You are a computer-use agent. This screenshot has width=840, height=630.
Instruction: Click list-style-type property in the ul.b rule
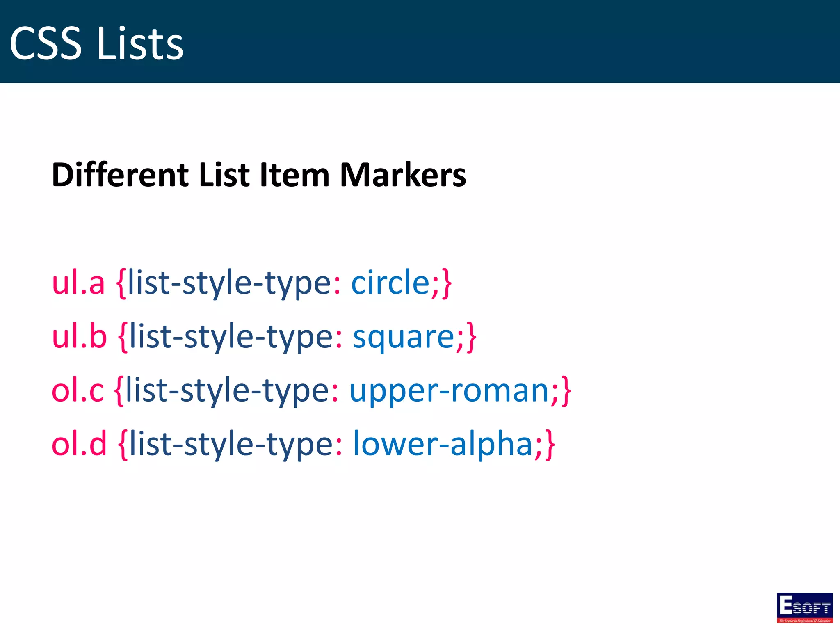coord(231,337)
